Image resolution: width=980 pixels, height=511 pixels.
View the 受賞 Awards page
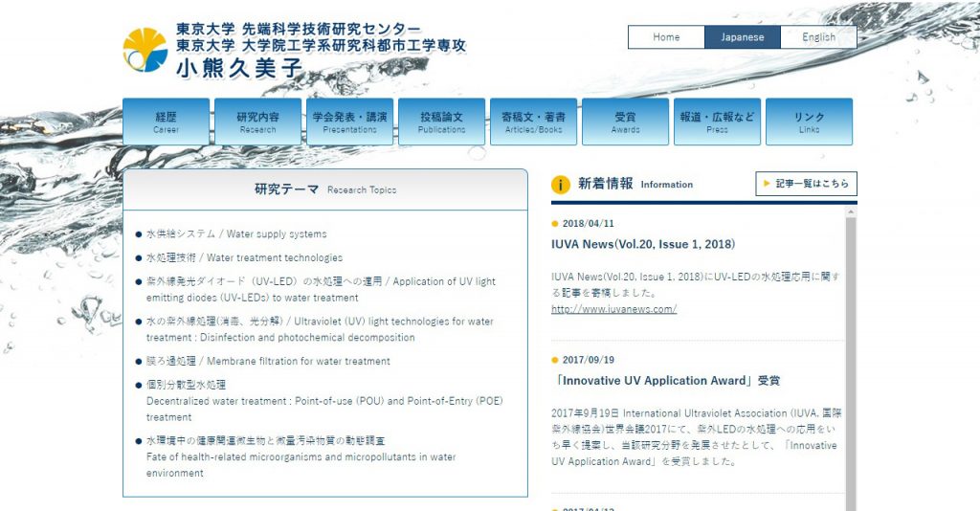pos(626,122)
